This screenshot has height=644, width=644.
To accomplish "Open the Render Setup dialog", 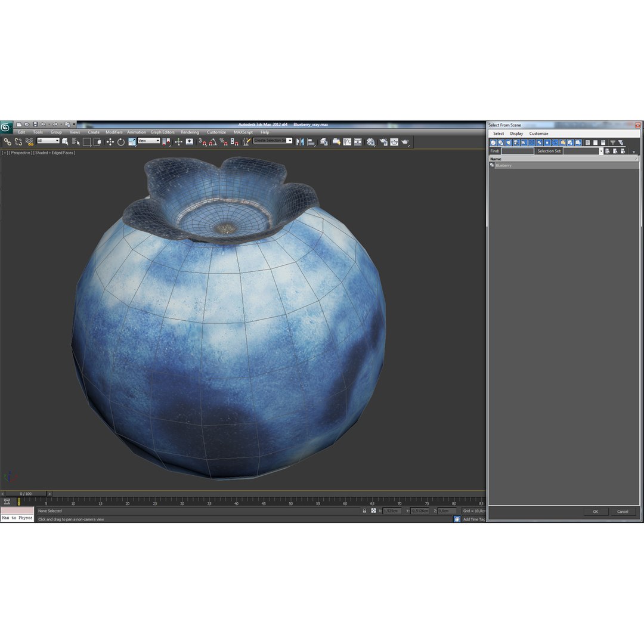I will coord(383,142).
